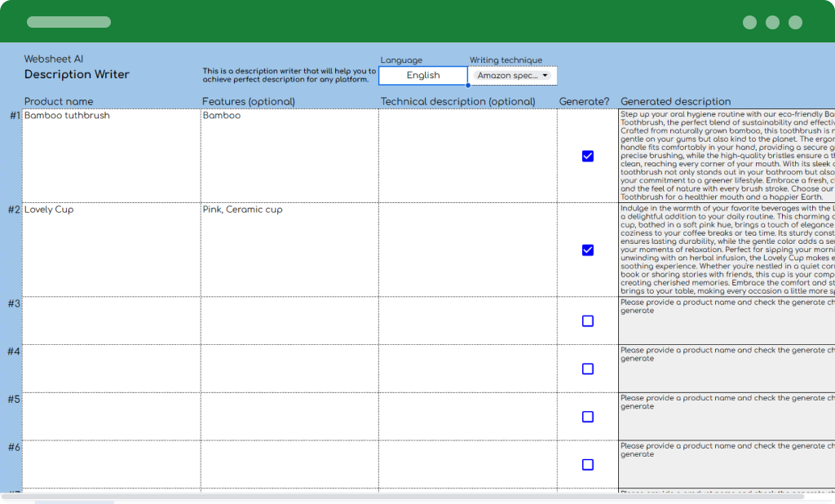Enable the Generate checkbox for row #3
This screenshot has height=504, width=835.
point(587,321)
